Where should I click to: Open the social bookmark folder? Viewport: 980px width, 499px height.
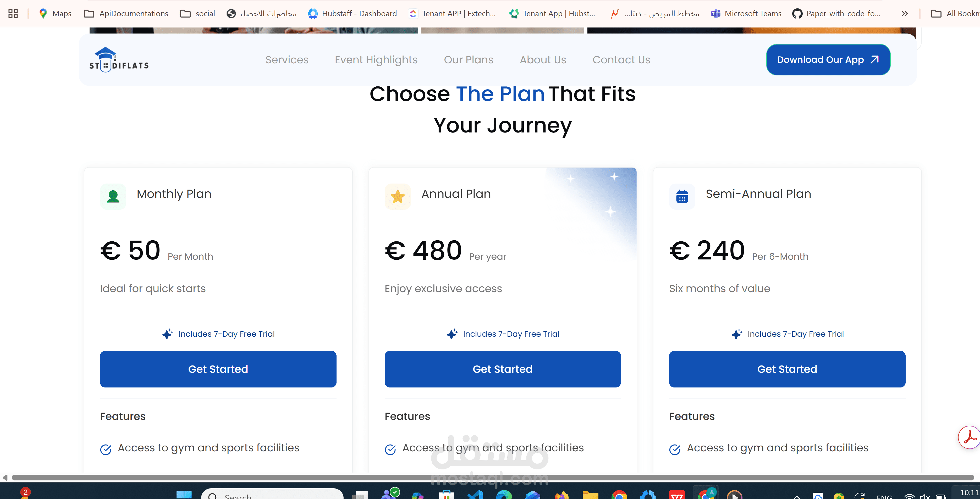[x=197, y=14]
